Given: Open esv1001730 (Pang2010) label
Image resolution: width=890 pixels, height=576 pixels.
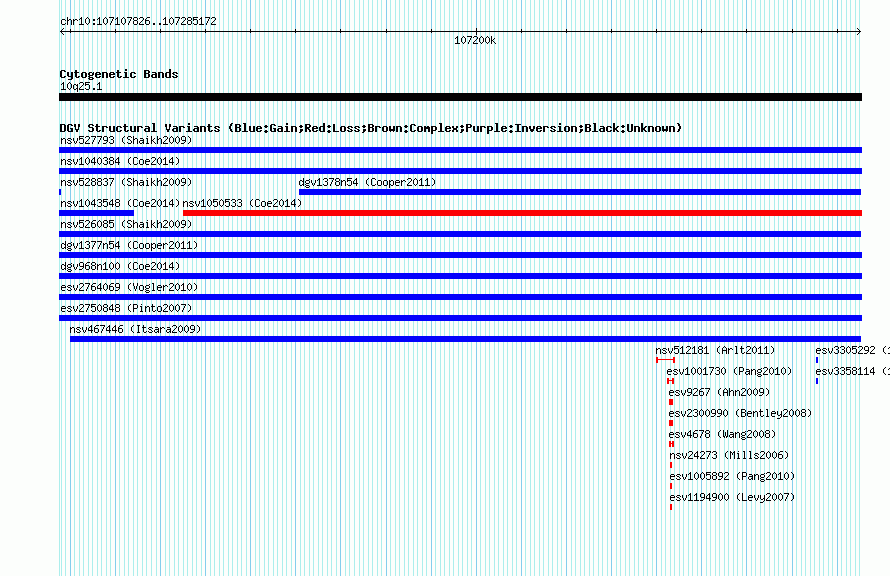Looking at the screenshot, I should pyautogui.click(x=729, y=371).
